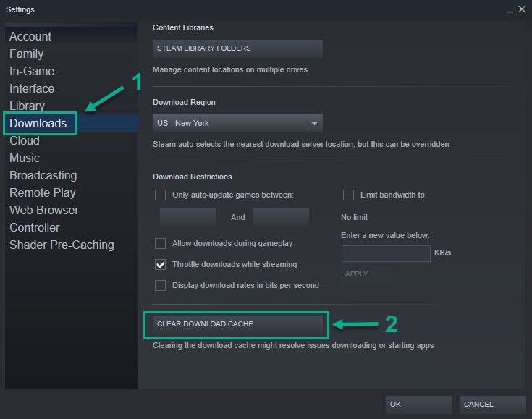Open the auto-update start time field
Screen dimensions: 532x419
[x=188, y=217]
